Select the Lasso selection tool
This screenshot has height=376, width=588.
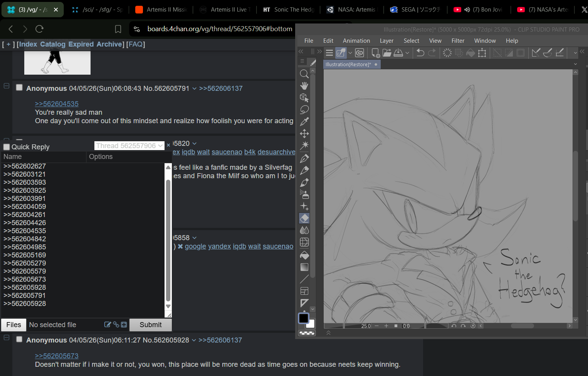tap(304, 110)
